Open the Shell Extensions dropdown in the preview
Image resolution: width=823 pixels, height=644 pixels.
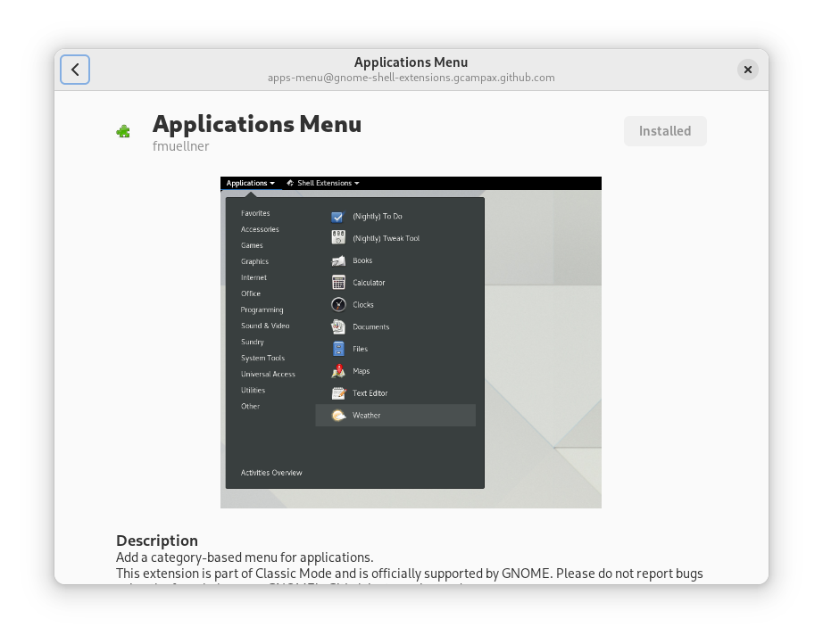pos(323,184)
